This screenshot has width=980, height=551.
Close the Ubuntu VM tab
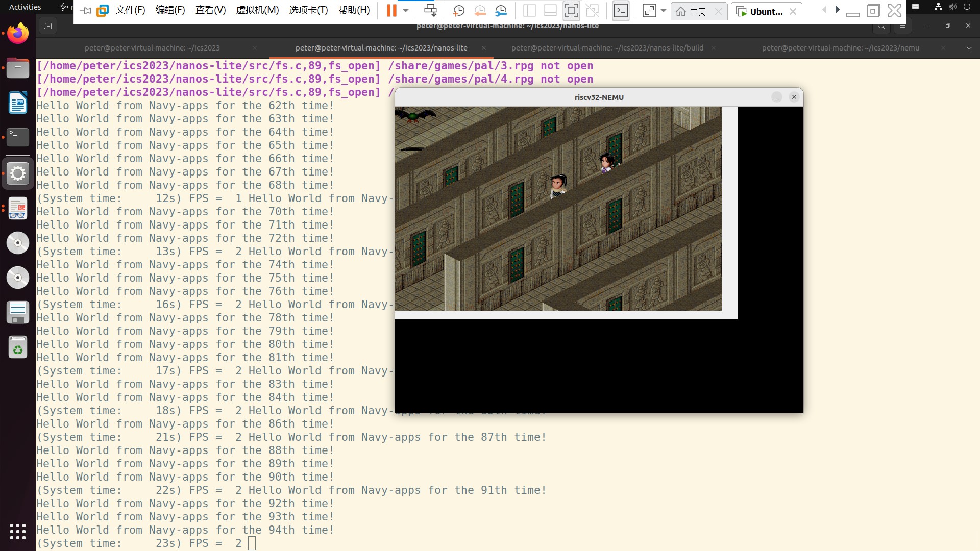click(793, 11)
